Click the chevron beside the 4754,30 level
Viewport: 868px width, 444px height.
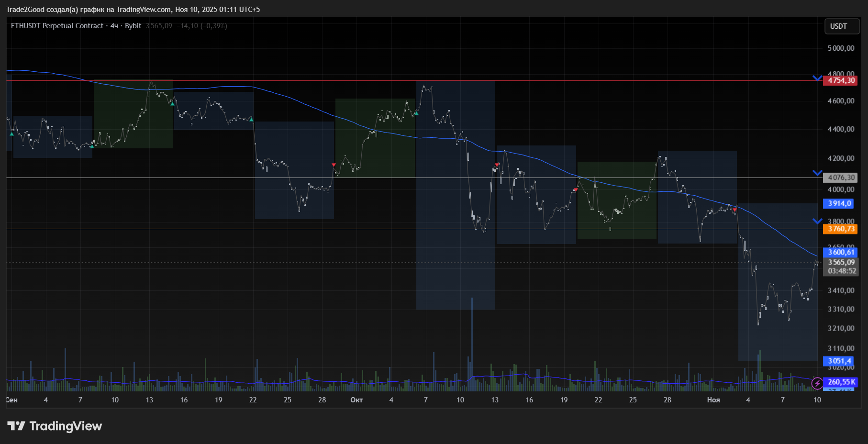click(817, 78)
